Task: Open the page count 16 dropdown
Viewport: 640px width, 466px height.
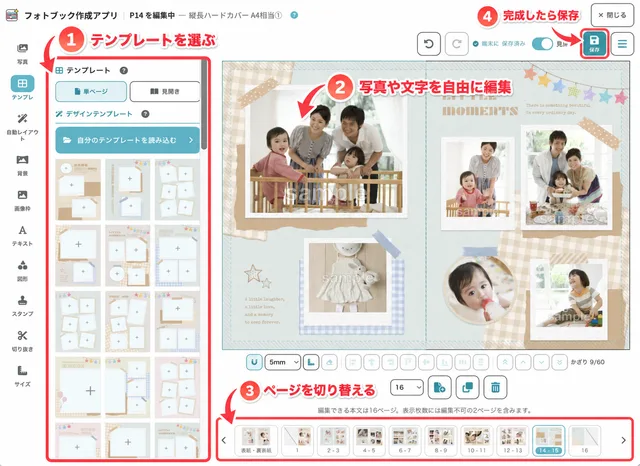Action: (x=407, y=387)
